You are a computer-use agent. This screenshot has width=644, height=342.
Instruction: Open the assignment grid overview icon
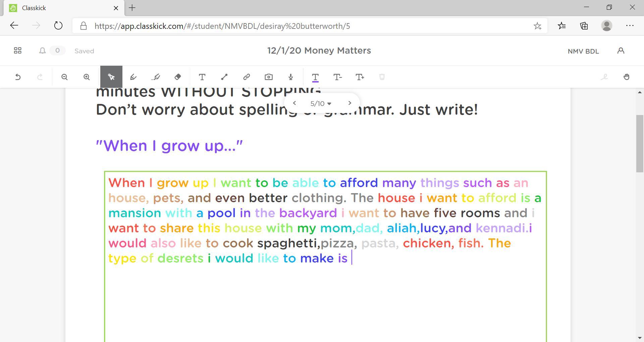(x=18, y=51)
